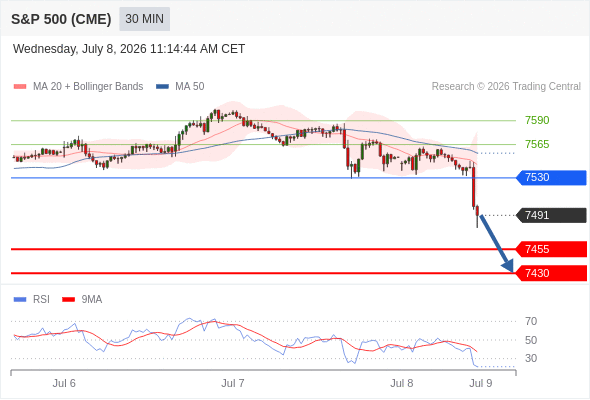Toggle the MA 50 legend label

coord(190,87)
